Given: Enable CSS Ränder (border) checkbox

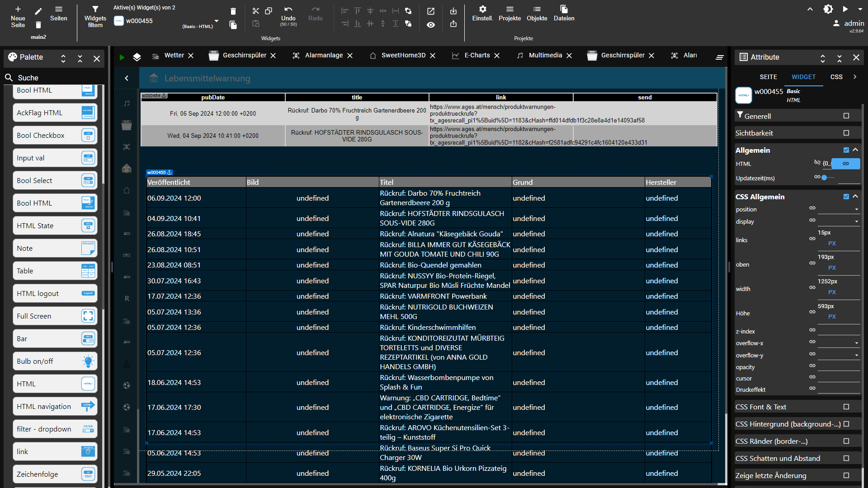Looking at the screenshot, I should pos(846,441).
